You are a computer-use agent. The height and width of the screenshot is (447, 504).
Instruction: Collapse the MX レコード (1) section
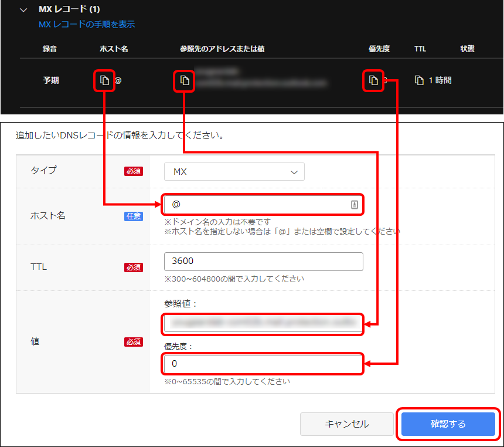22,10
